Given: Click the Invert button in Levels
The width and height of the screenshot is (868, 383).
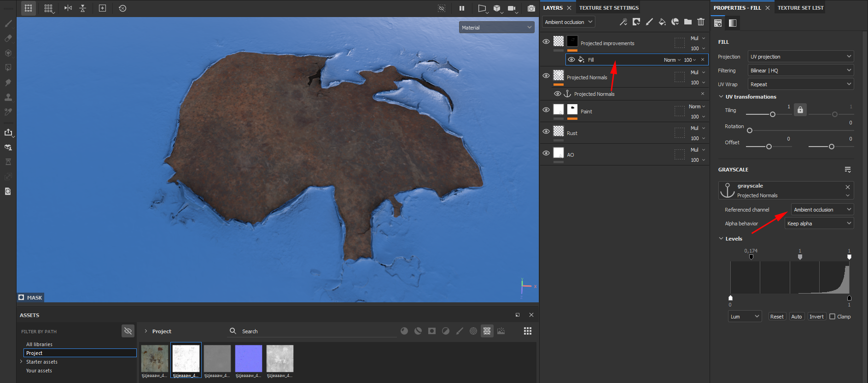Looking at the screenshot, I should [816, 317].
